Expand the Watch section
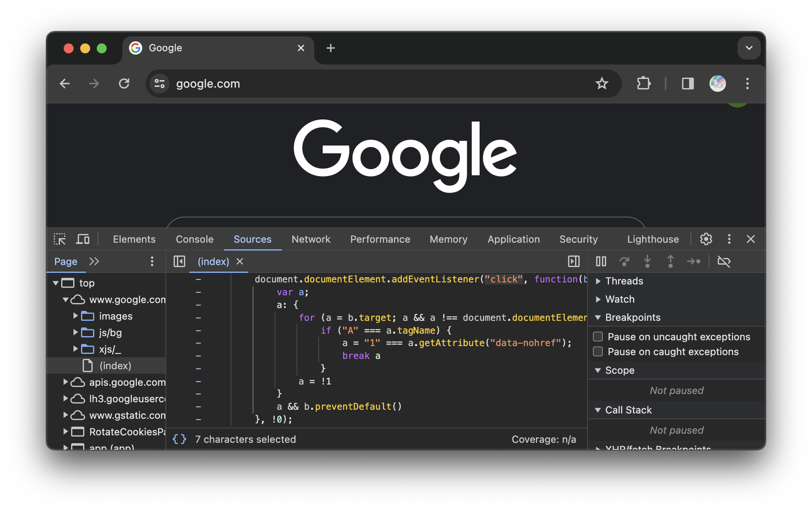 tap(598, 299)
